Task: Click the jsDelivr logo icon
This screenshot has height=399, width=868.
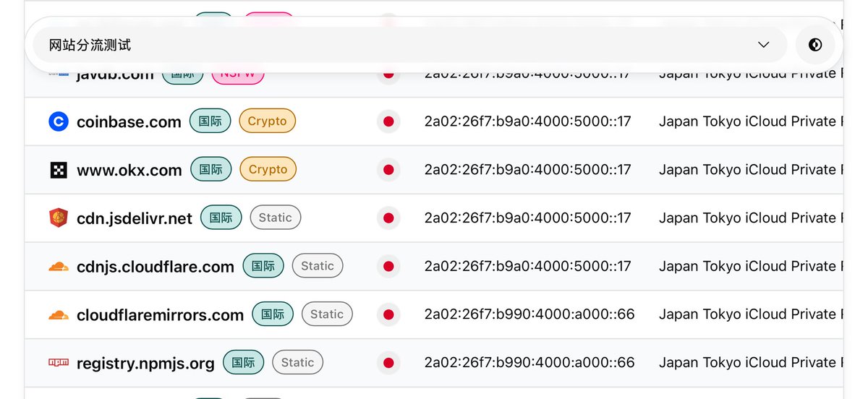Action: point(59,218)
